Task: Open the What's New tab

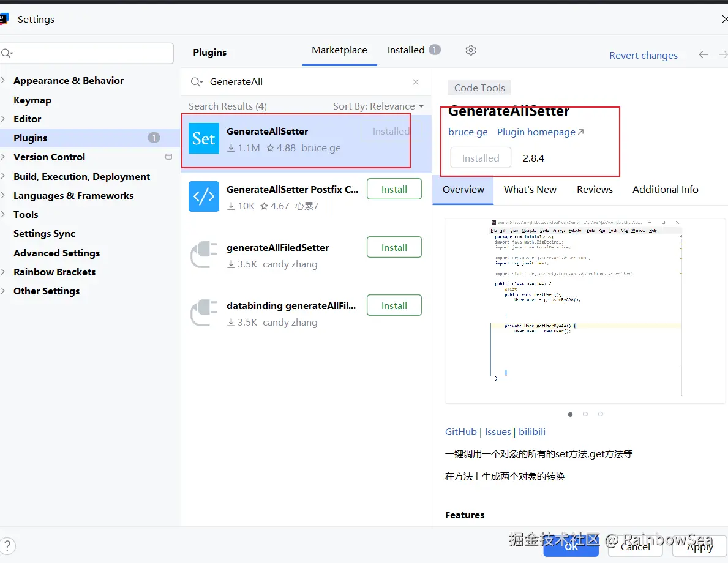Action: (x=530, y=189)
